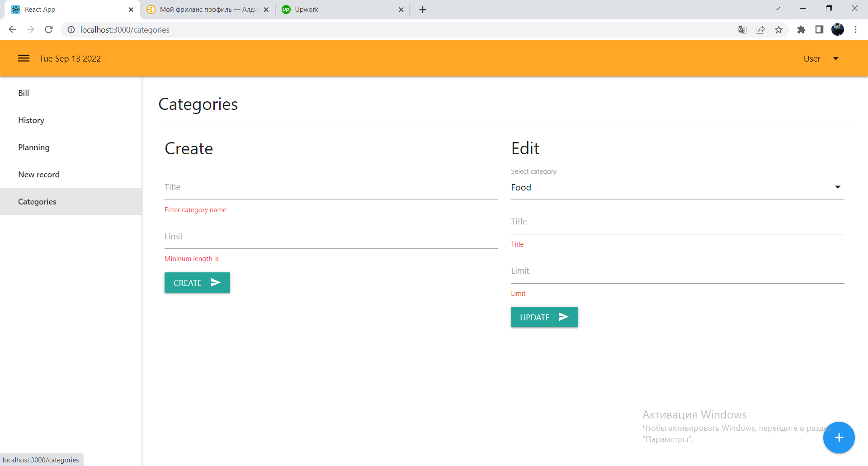Click the browser forward arrow
Viewport: 868px width, 466px height.
(30, 29)
